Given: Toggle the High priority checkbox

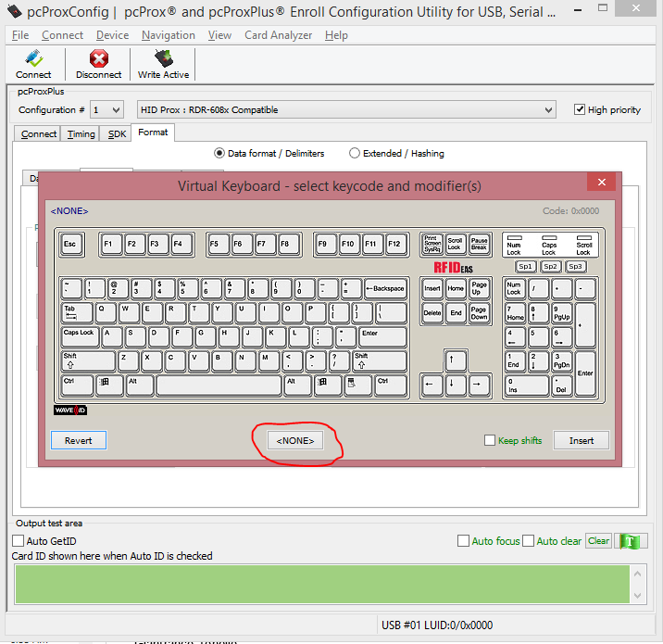Looking at the screenshot, I should click(x=580, y=109).
